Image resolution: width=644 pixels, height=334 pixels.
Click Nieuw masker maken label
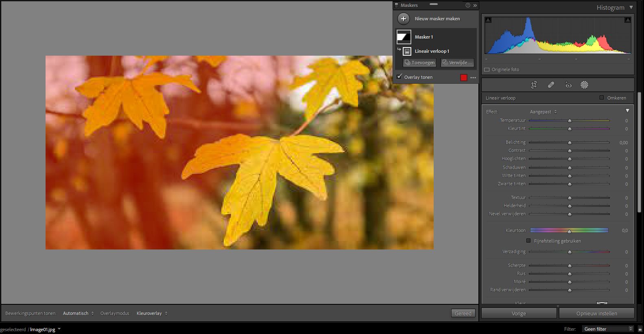tap(437, 19)
